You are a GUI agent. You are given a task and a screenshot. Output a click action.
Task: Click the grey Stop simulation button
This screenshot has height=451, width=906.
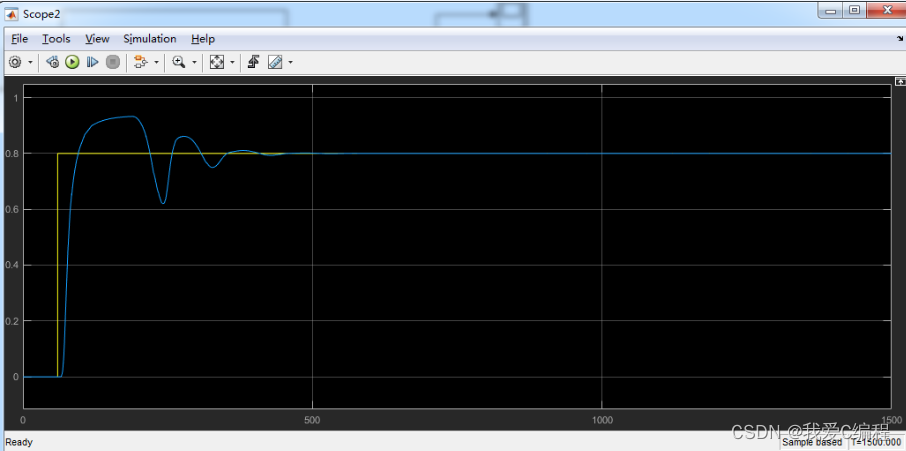[113, 62]
